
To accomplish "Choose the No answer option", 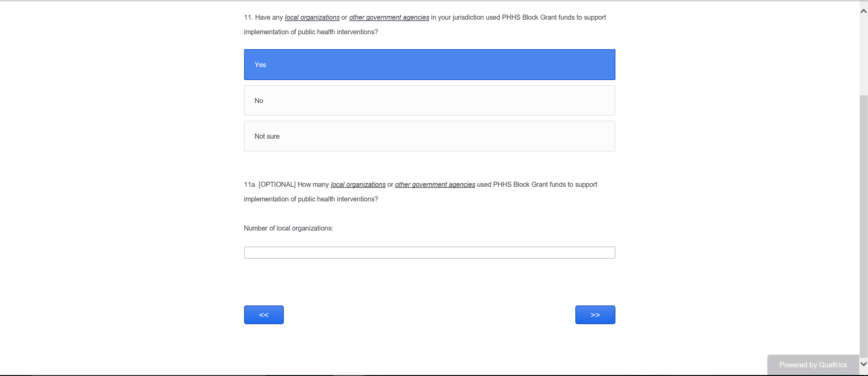I will (x=429, y=100).
